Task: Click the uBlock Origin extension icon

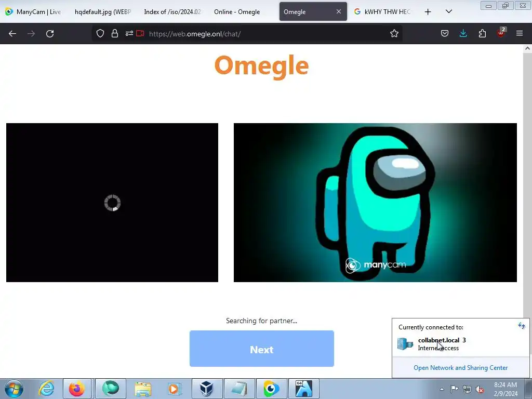Action: [x=501, y=33]
